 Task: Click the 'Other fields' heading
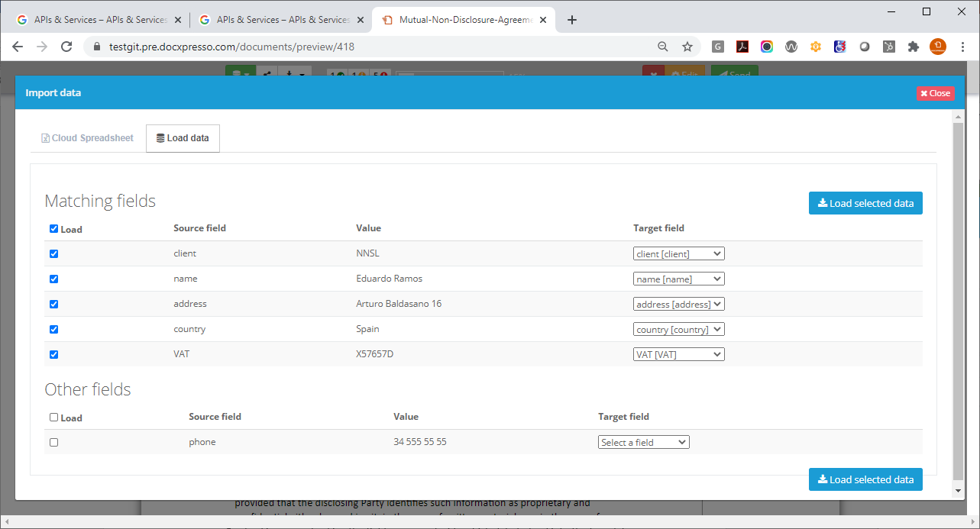(x=88, y=389)
